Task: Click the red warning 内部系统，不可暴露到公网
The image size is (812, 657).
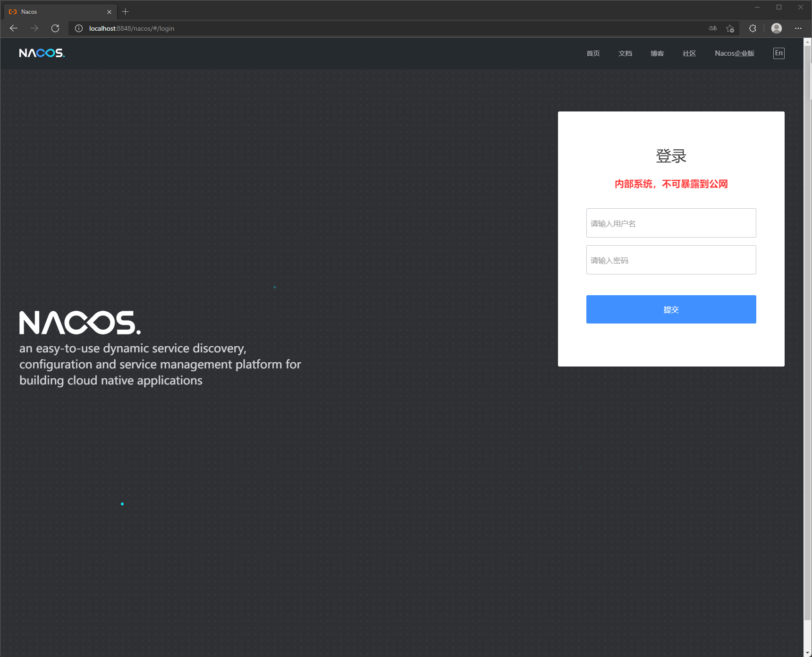Action: click(671, 184)
